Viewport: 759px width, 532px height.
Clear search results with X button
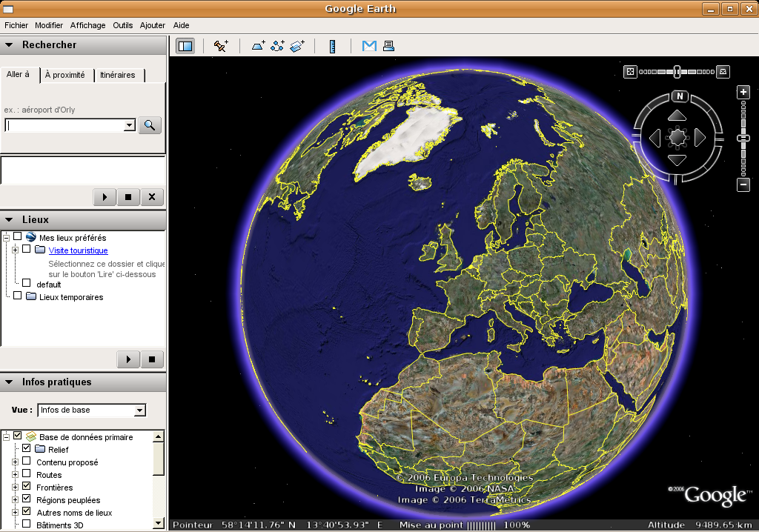pyautogui.click(x=152, y=197)
